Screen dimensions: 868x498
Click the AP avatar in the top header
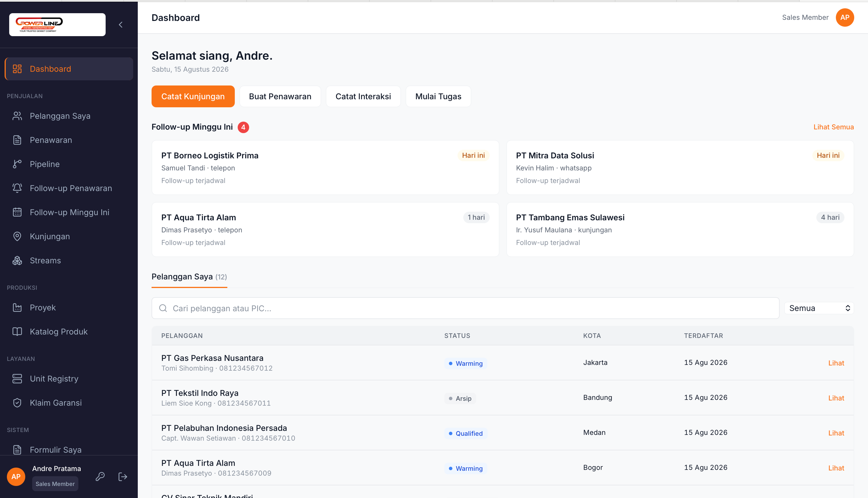(844, 17)
